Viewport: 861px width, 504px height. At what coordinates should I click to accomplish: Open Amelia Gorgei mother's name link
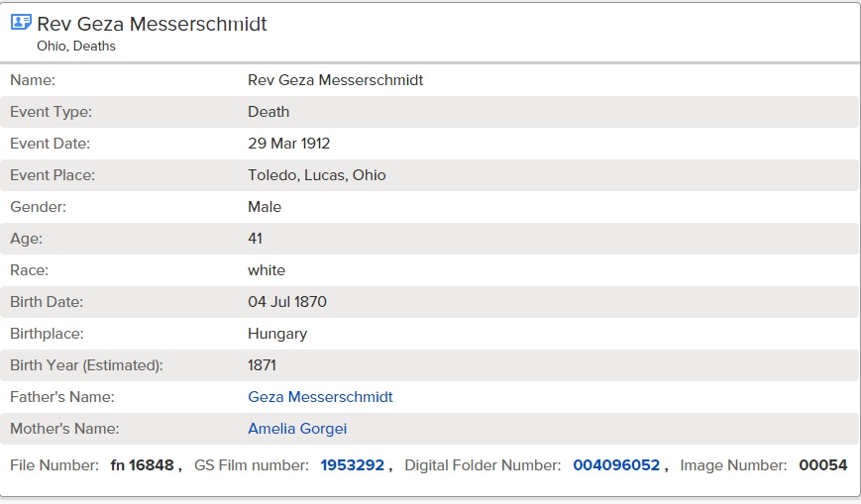click(297, 429)
